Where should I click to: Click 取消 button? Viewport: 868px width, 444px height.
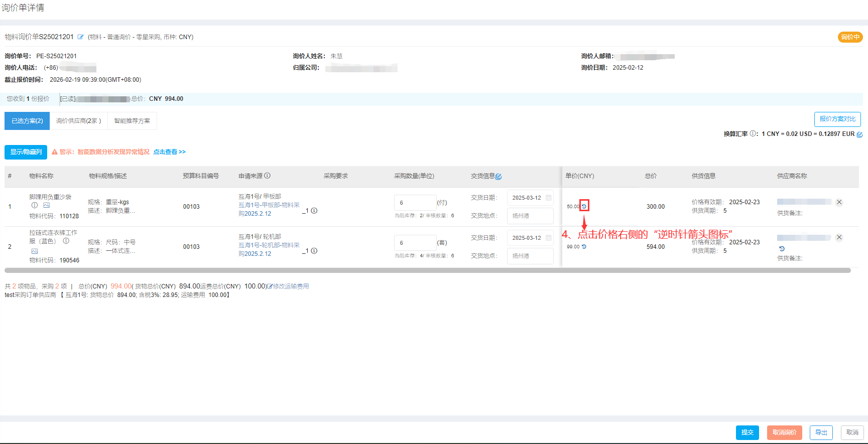[852, 432]
